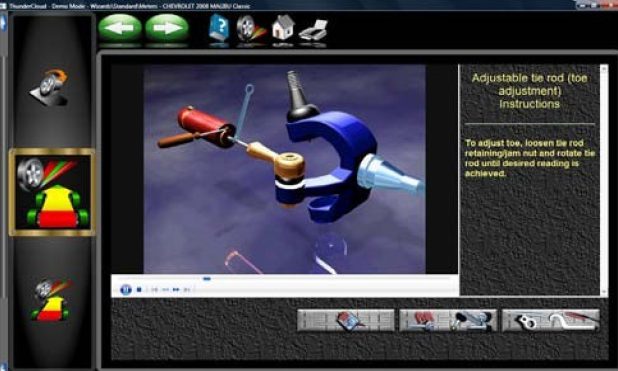Pause the tie rod animation video
The width and height of the screenshot is (618, 371).
pos(126,290)
